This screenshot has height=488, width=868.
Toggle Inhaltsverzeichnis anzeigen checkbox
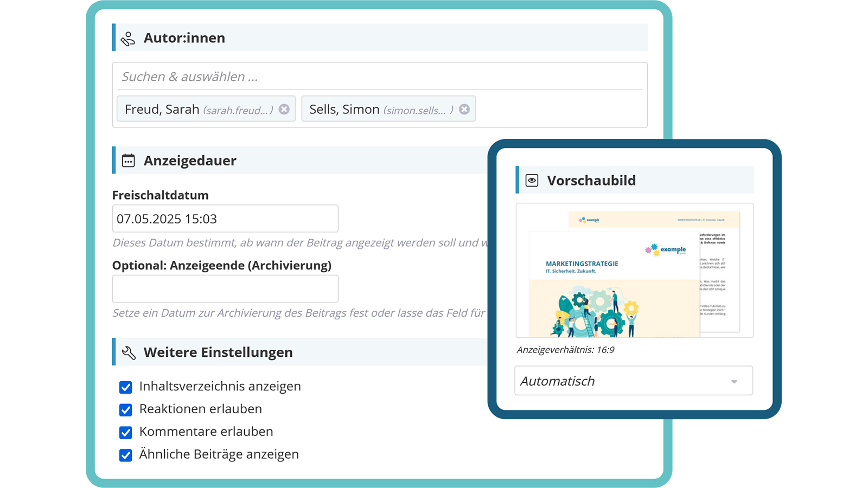pyautogui.click(x=126, y=387)
